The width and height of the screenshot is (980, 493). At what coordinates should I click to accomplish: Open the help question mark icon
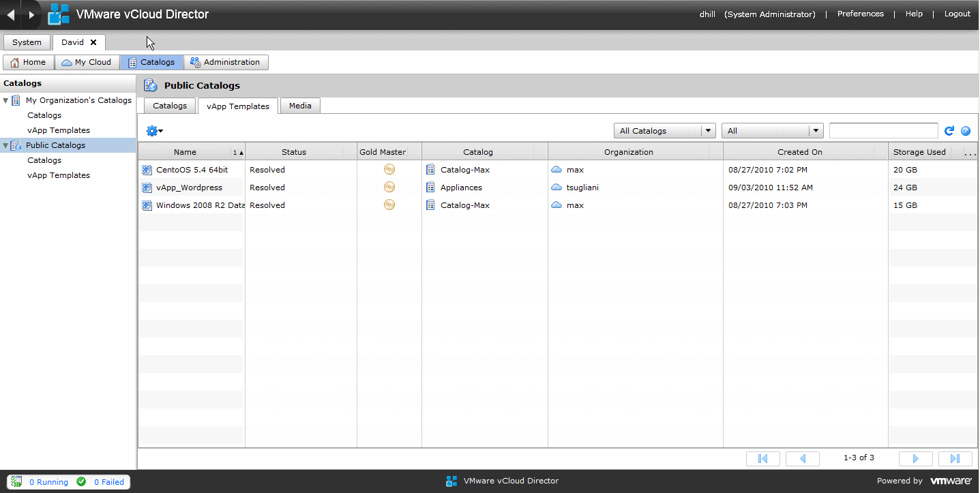tap(966, 131)
